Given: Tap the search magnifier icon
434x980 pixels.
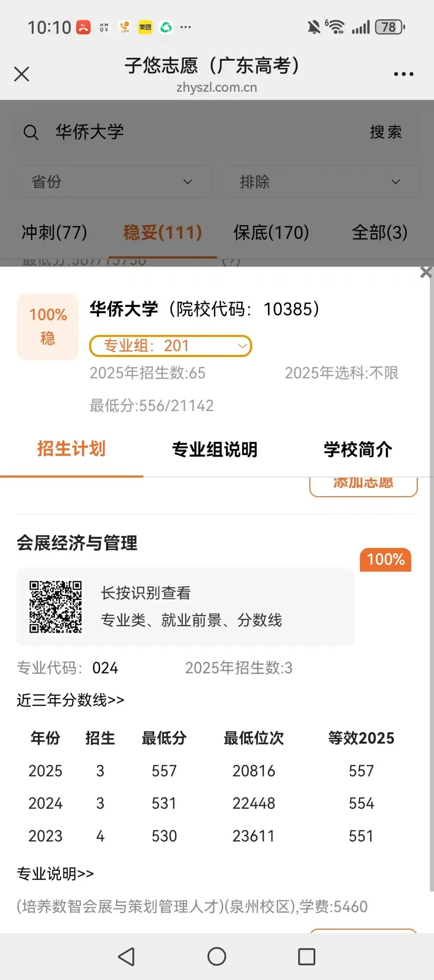Looking at the screenshot, I should tap(31, 132).
